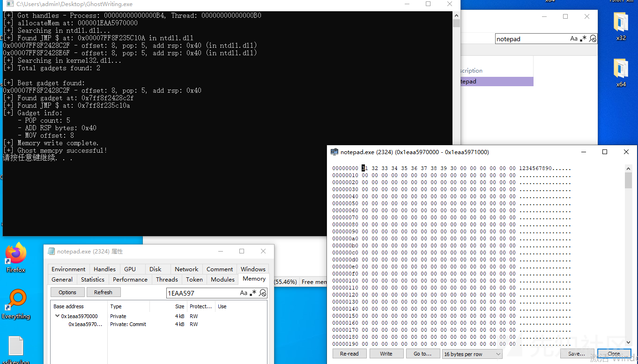
Task: Switch to the Comment tab
Action: tap(220, 269)
